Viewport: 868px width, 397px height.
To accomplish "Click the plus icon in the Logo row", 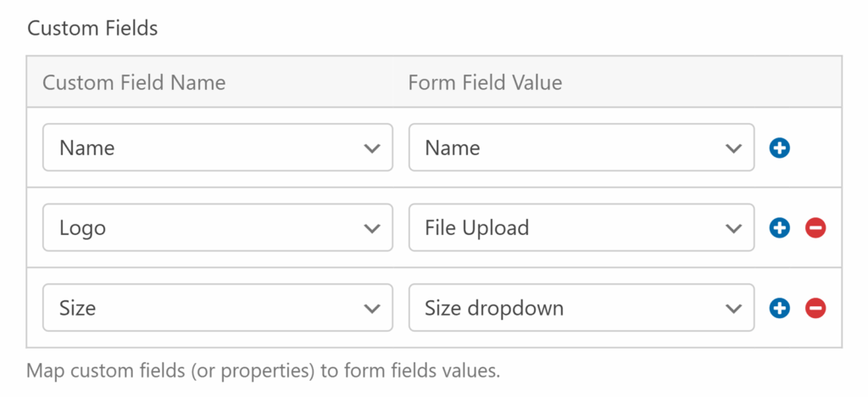I will [780, 227].
